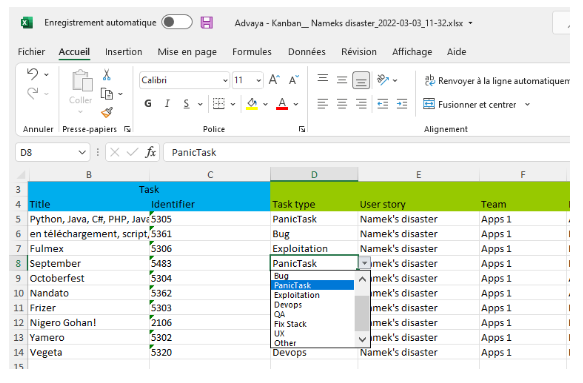Click formula bar containing PanicTask
Image resolution: width=583 pixels, height=383 pixels.
[x=367, y=152]
